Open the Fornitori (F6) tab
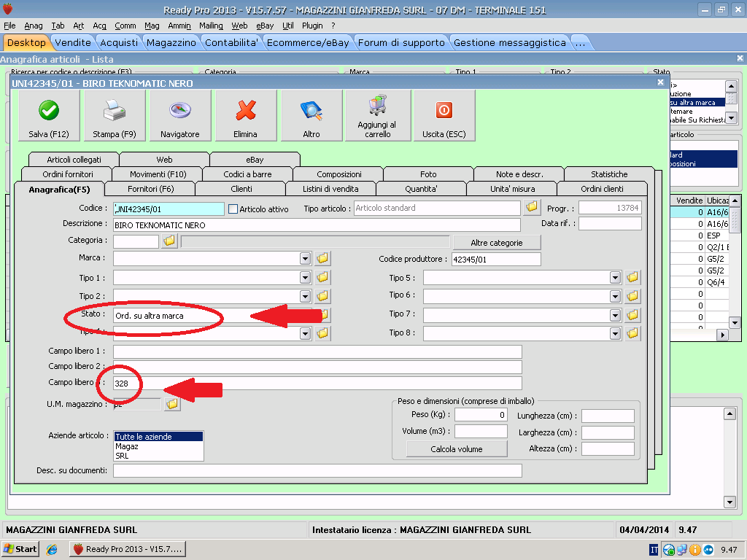This screenshot has height=560, width=747. (x=150, y=189)
